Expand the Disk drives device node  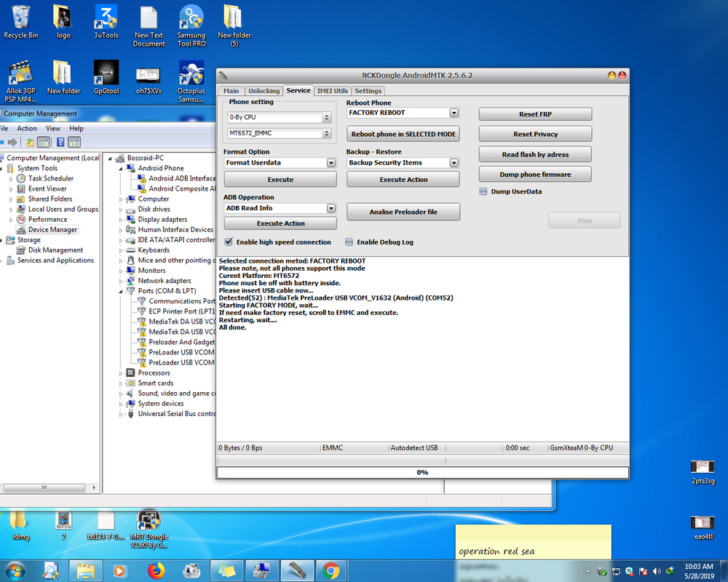121,210
